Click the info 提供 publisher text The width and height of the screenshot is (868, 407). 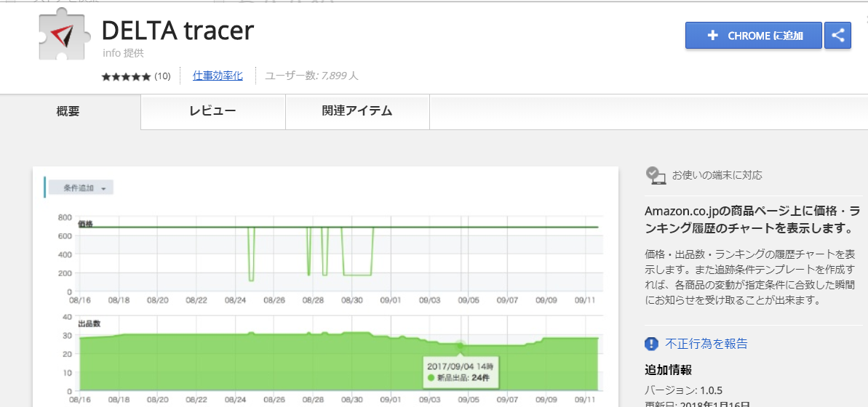pos(123,54)
